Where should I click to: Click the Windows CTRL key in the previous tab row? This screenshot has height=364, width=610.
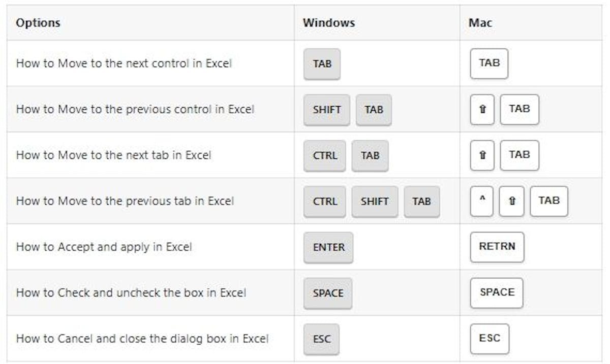325,202
